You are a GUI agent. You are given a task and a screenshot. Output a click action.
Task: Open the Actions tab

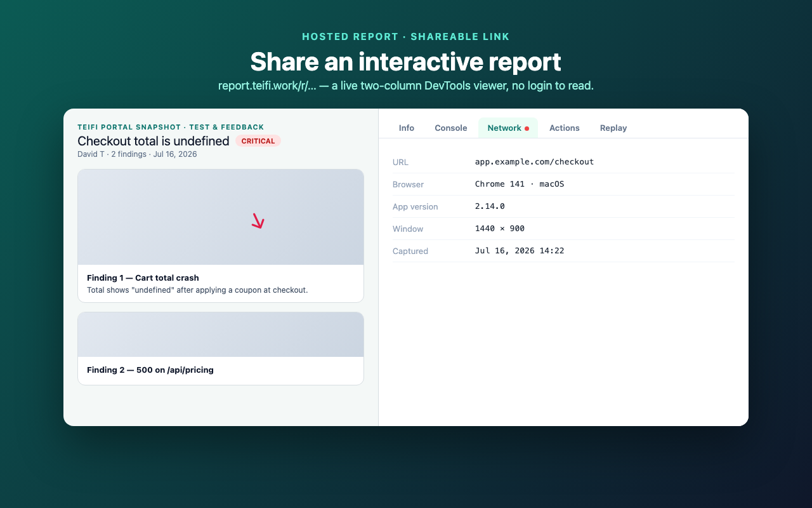(x=565, y=128)
